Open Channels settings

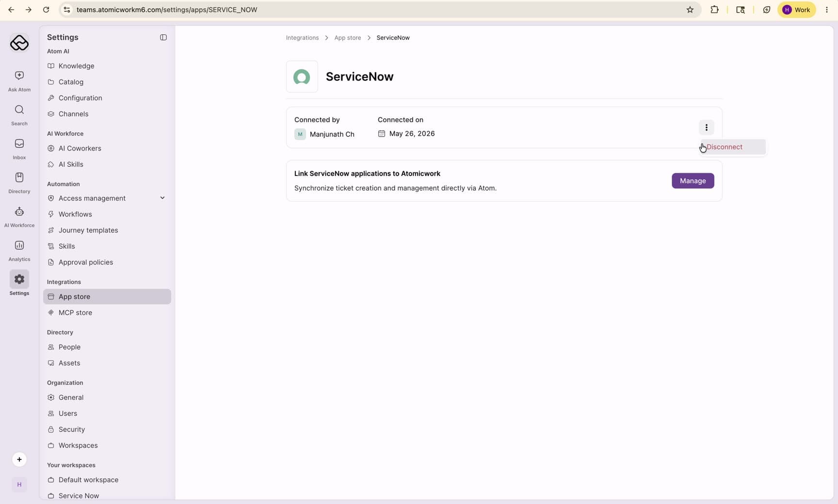107,114
